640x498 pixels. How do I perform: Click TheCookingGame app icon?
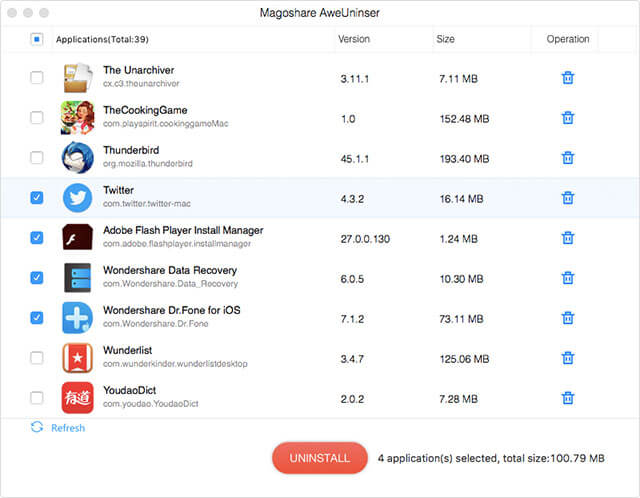coord(78,118)
